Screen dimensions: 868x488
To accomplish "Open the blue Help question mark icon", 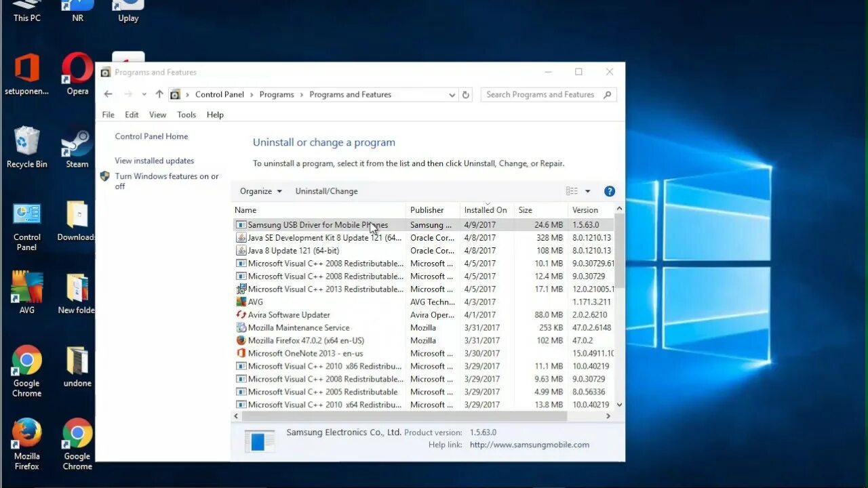I will (610, 191).
